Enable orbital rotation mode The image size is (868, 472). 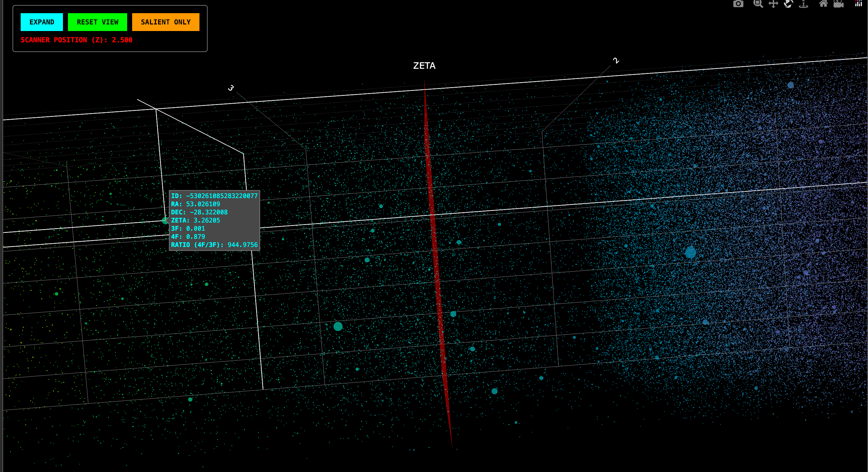click(x=788, y=4)
